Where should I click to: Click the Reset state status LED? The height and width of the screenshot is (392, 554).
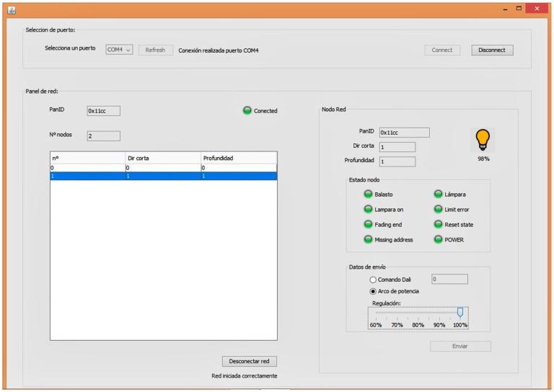[x=438, y=225]
